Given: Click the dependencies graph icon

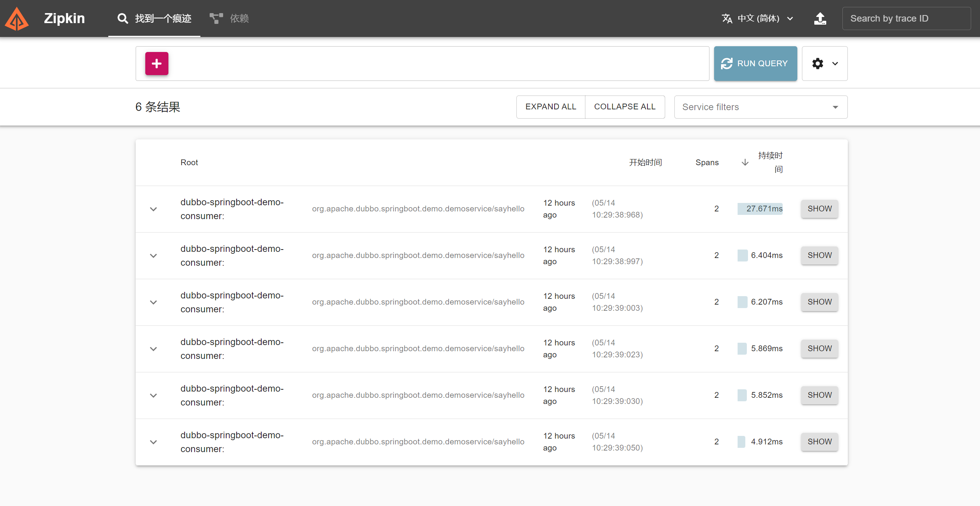Looking at the screenshot, I should pos(216,18).
